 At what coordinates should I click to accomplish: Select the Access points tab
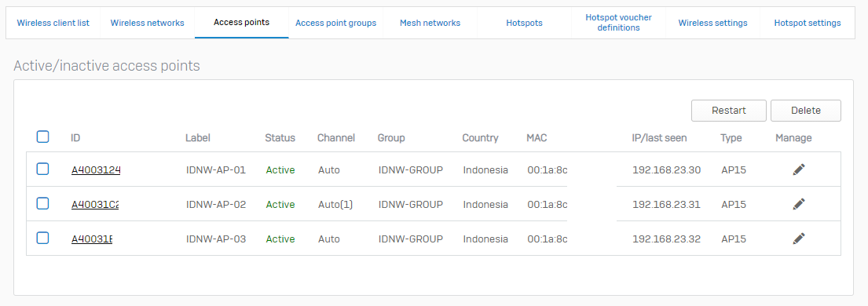pyautogui.click(x=241, y=23)
